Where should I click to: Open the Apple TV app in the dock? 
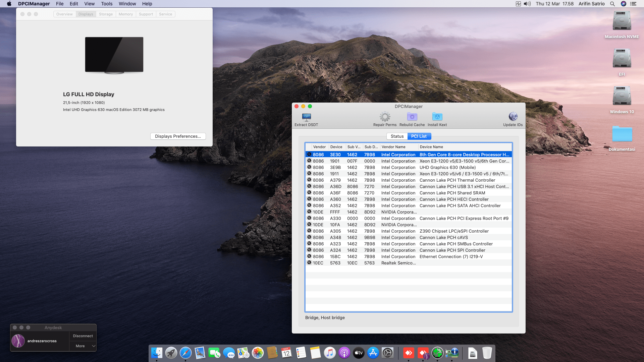pyautogui.click(x=359, y=353)
